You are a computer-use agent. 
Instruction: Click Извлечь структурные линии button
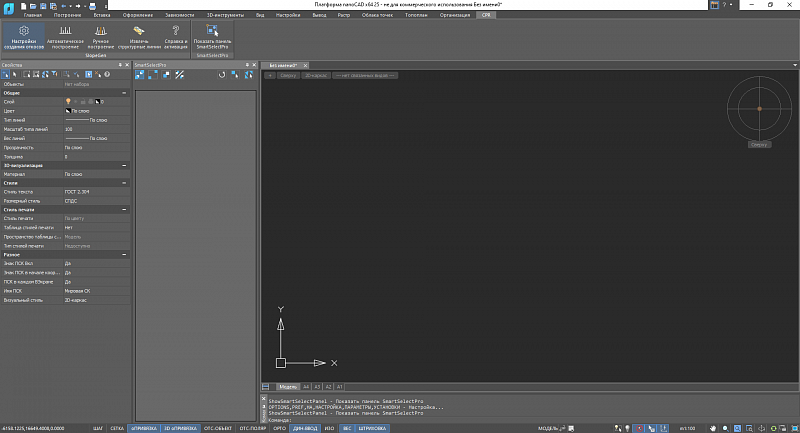[x=139, y=36]
